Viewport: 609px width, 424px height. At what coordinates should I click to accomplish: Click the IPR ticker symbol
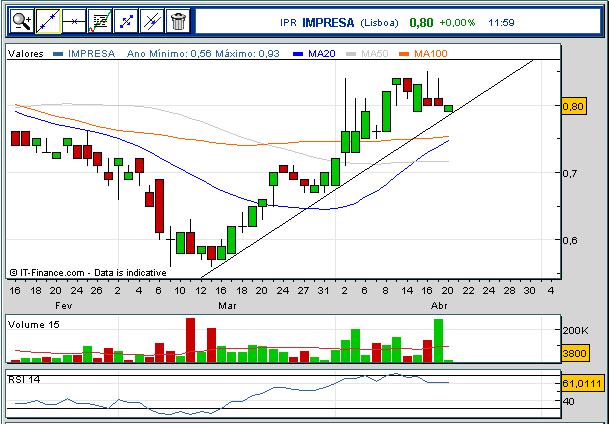coord(288,23)
